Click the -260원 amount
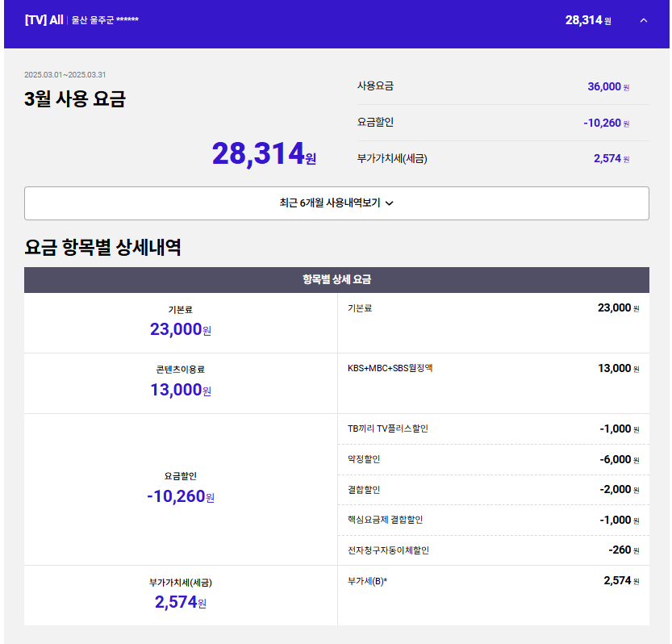672x644 pixels. tap(624, 550)
